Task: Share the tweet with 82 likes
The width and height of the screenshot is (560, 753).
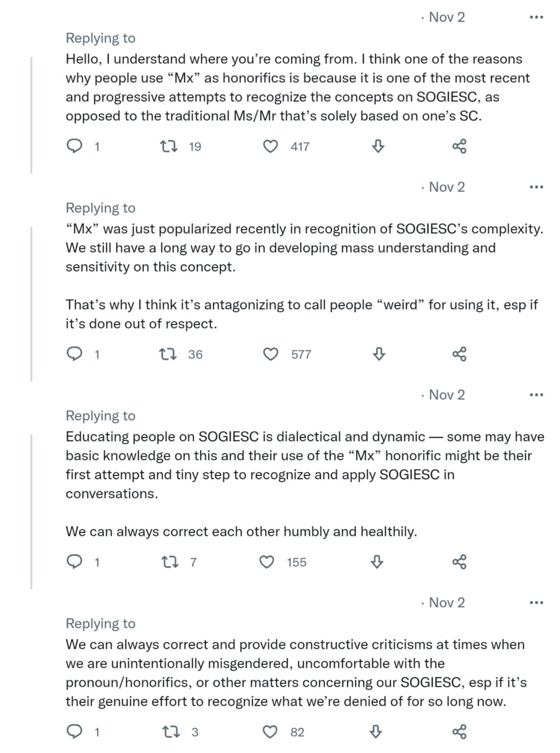Action: [459, 732]
